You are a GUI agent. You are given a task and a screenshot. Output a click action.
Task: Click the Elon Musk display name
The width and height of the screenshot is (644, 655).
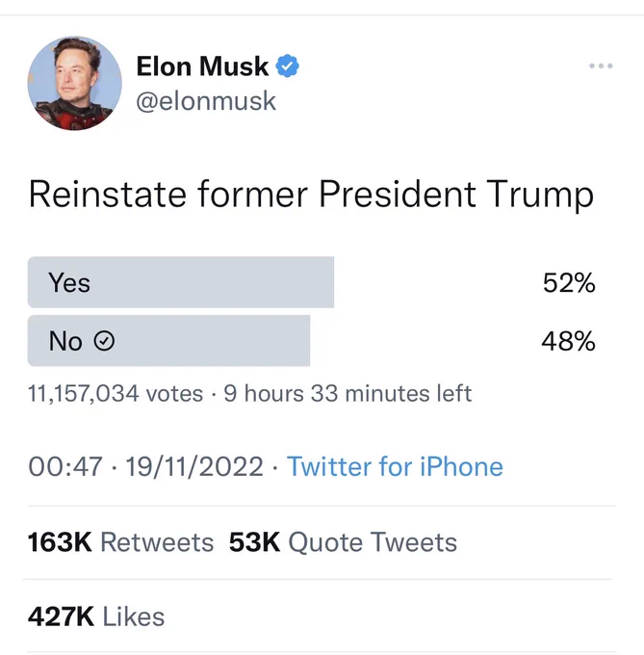(202, 66)
